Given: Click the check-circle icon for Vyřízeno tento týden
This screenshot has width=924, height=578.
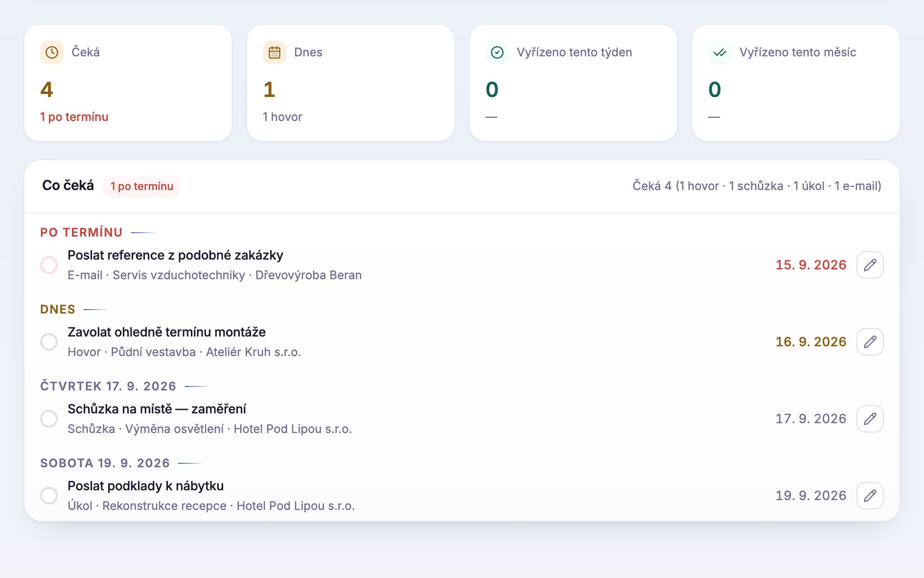Looking at the screenshot, I should pyautogui.click(x=497, y=52).
